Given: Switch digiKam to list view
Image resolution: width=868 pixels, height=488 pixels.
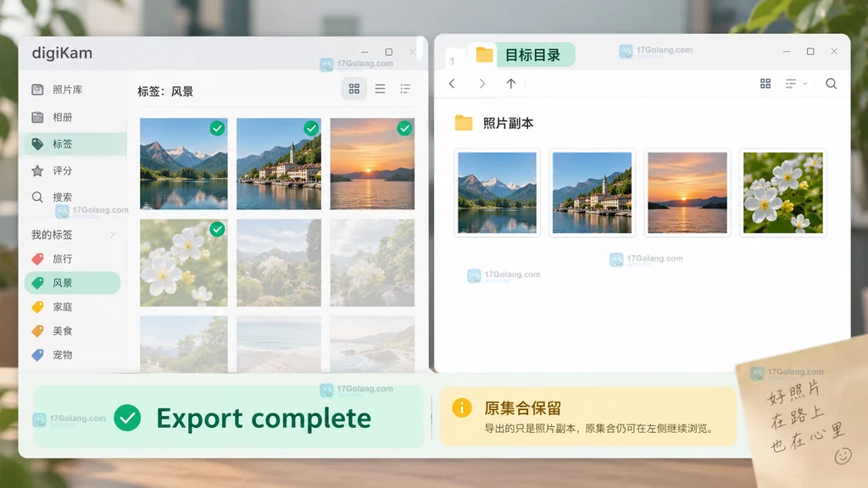Looking at the screenshot, I should click(x=380, y=88).
